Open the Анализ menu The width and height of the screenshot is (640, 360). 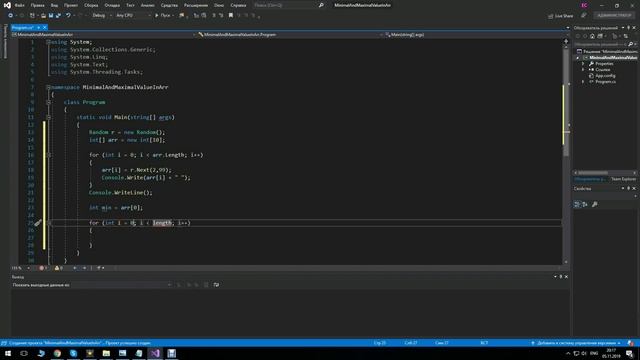click(x=148, y=5)
